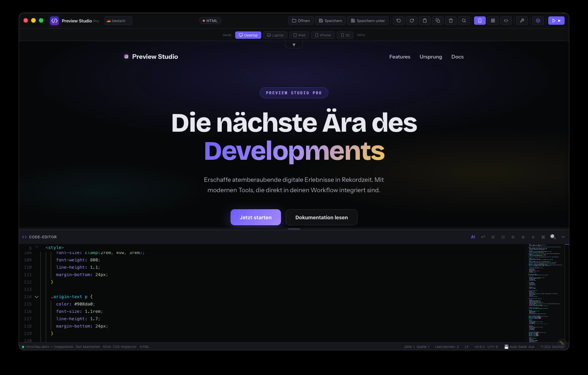
Task: Click the trash delete icon
Action: (451, 21)
